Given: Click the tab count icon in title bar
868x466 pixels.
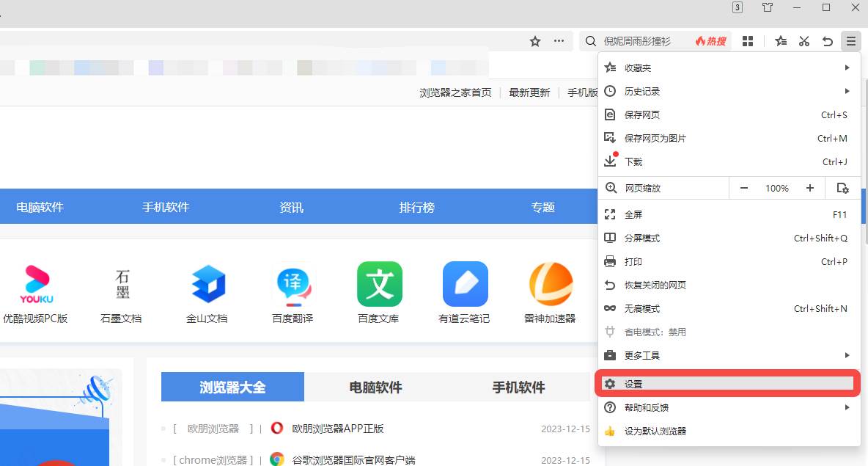Looking at the screenshot, I should pos(738,7).
